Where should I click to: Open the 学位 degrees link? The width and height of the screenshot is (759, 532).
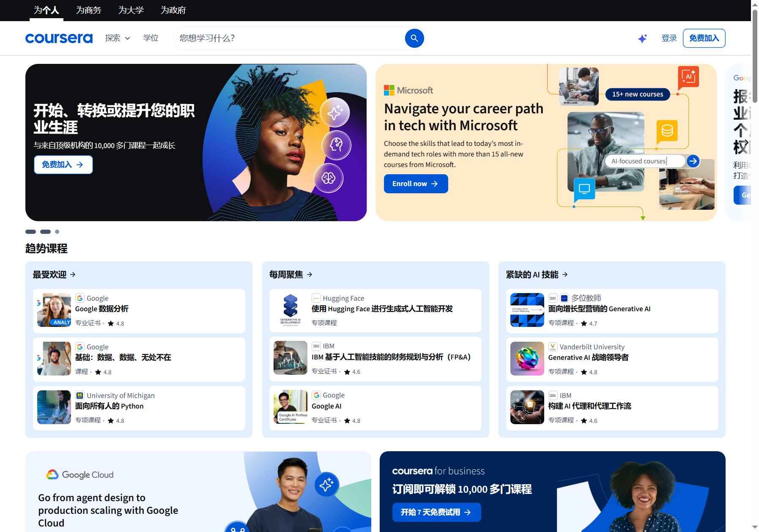[x=151, y=38]
